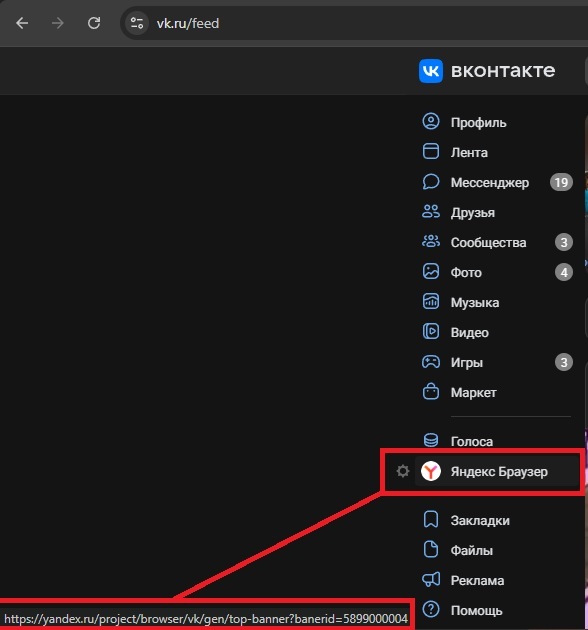This screenshot has height=630, width=588.
Task: Open Сообщества communities icon
Action: coord(431,241)
